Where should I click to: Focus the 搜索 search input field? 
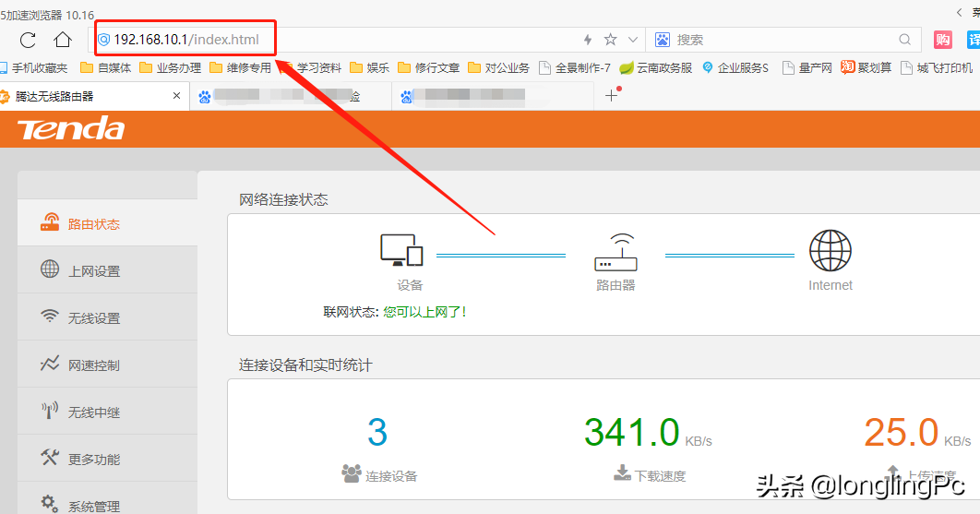point(782,40)
